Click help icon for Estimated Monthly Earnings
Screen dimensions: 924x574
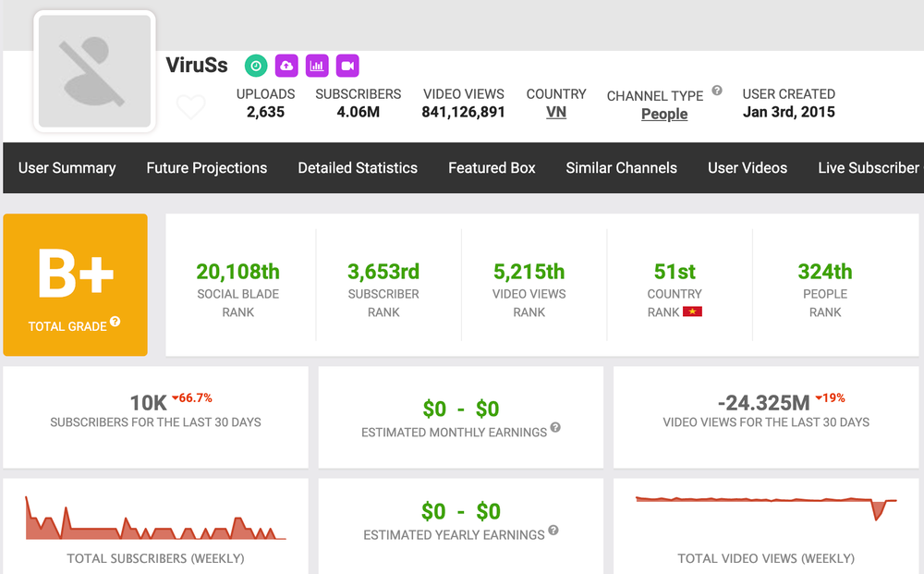[x=555, y=427]
